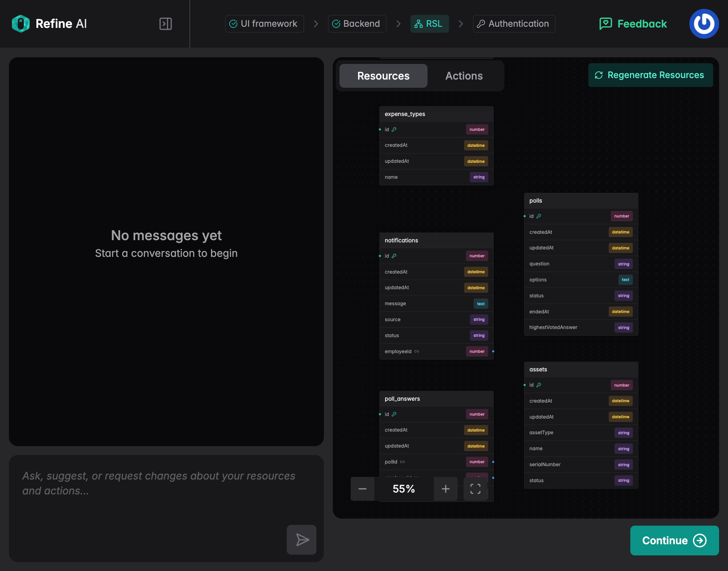
Task: Click the key icon on polls id field
Action: (x=539, y=216)
